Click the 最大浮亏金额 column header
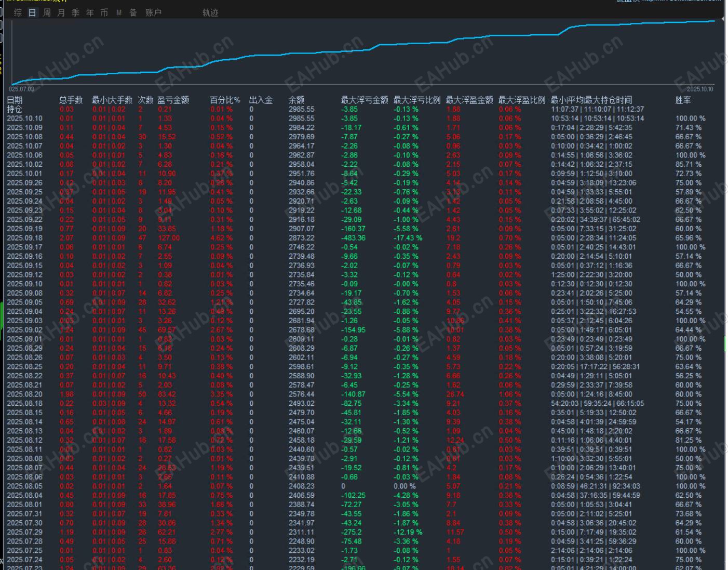Viewport: 728px width, 570px height. pyautogui.click(x=364, y=100)
